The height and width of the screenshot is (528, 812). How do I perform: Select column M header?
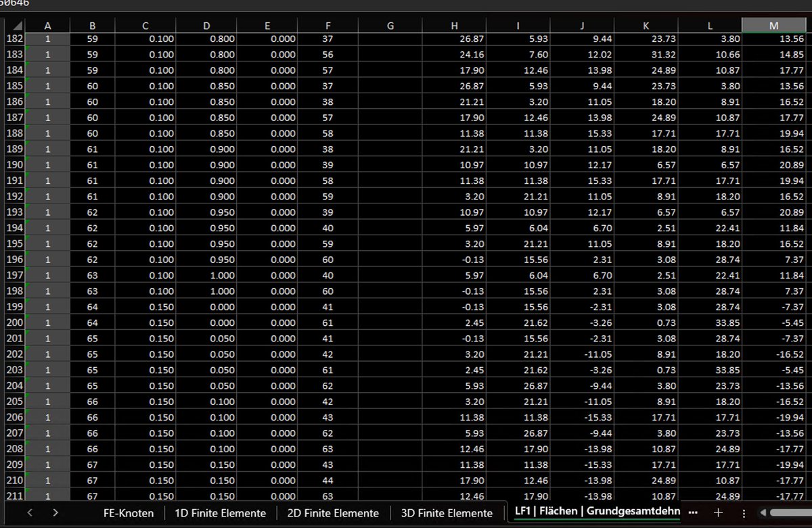click(x=775, y=25)
